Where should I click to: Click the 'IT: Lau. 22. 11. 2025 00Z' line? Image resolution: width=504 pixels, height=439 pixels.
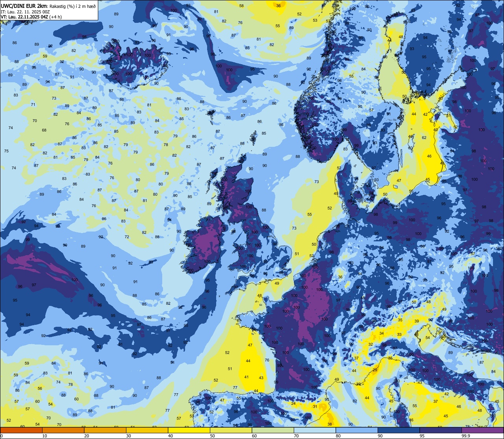[x=25, y=12]
